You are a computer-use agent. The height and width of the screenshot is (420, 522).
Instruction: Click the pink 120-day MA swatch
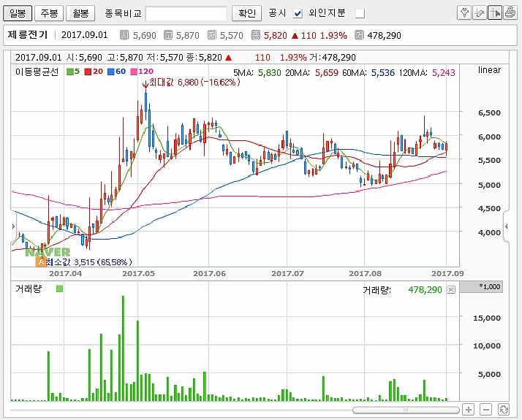pos(134,72)
